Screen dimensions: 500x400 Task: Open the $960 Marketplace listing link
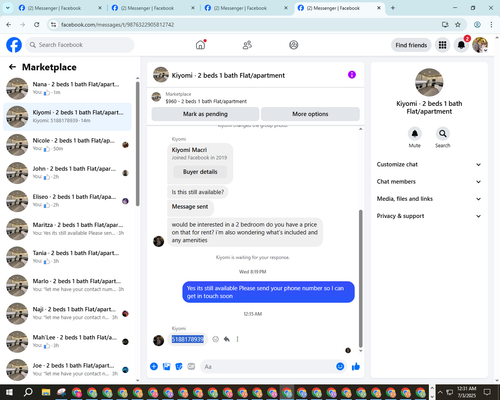206,101
